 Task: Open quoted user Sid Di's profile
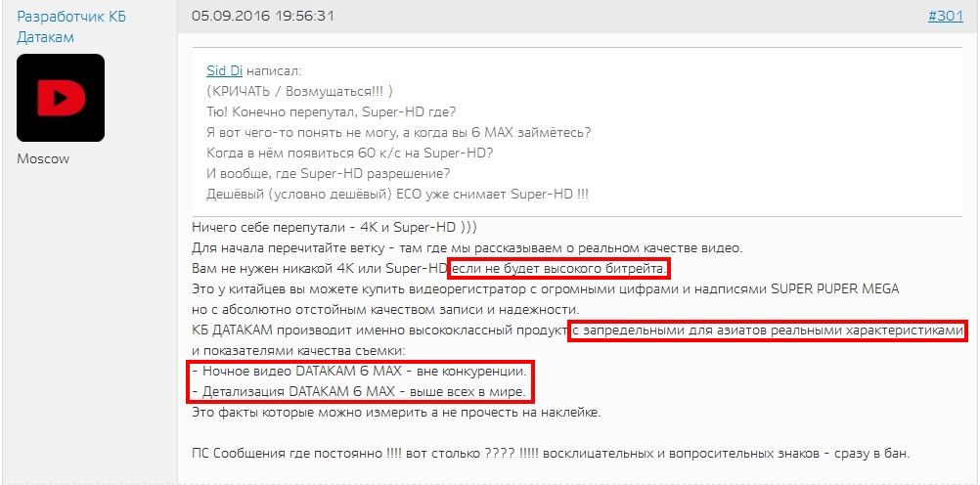[x=224, y=71]
